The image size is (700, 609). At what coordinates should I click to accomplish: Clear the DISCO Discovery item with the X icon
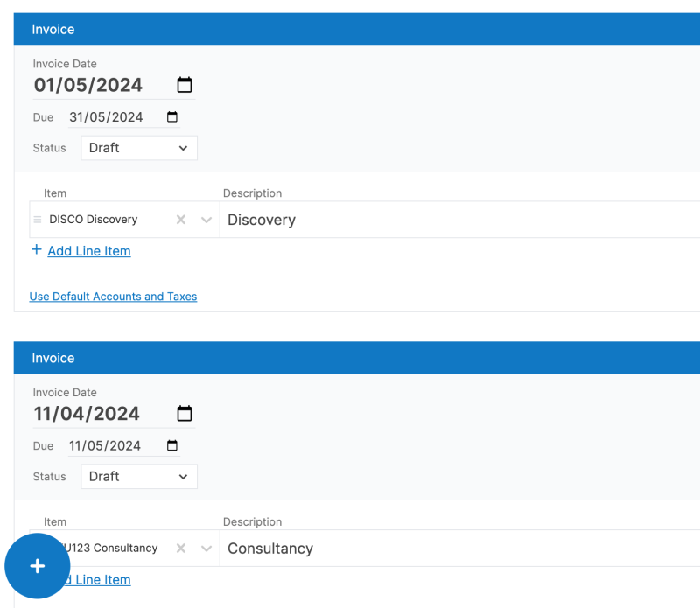[180, 220]
